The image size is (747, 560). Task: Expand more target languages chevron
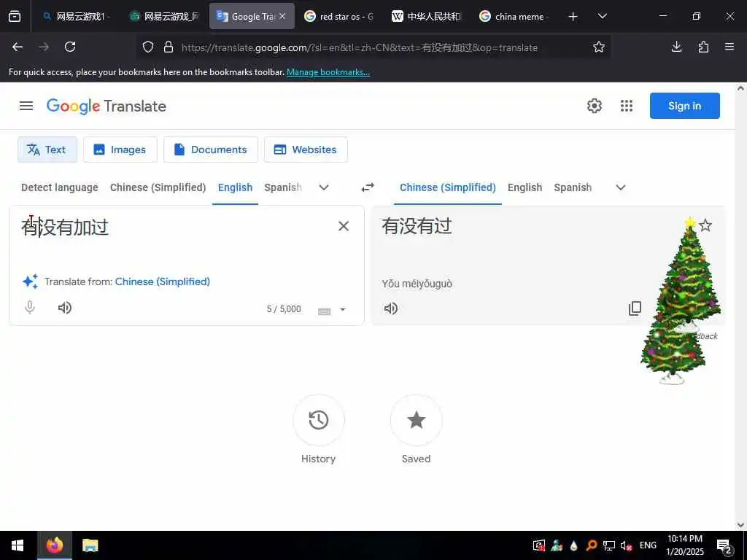coord(621,187)
